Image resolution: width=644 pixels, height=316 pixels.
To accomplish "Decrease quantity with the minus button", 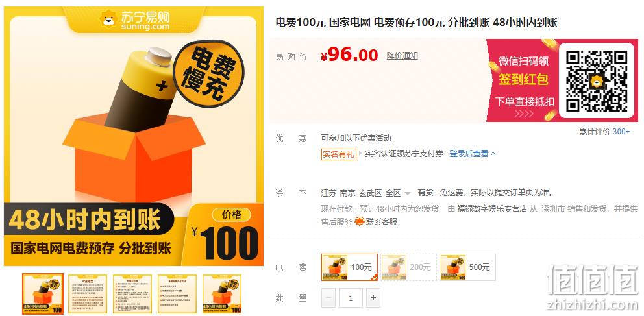I will coord(328,298).
